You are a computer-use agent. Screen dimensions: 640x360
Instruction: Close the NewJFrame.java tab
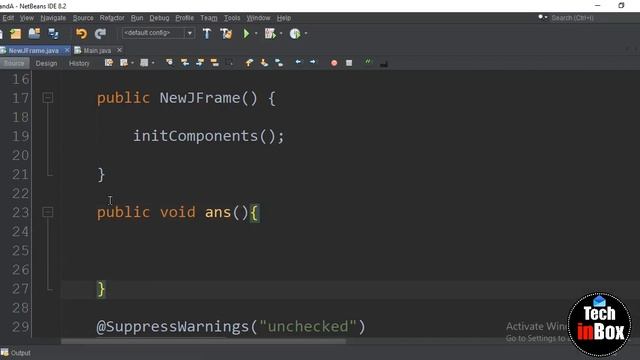pyautogui.click(x=67, y=50)
